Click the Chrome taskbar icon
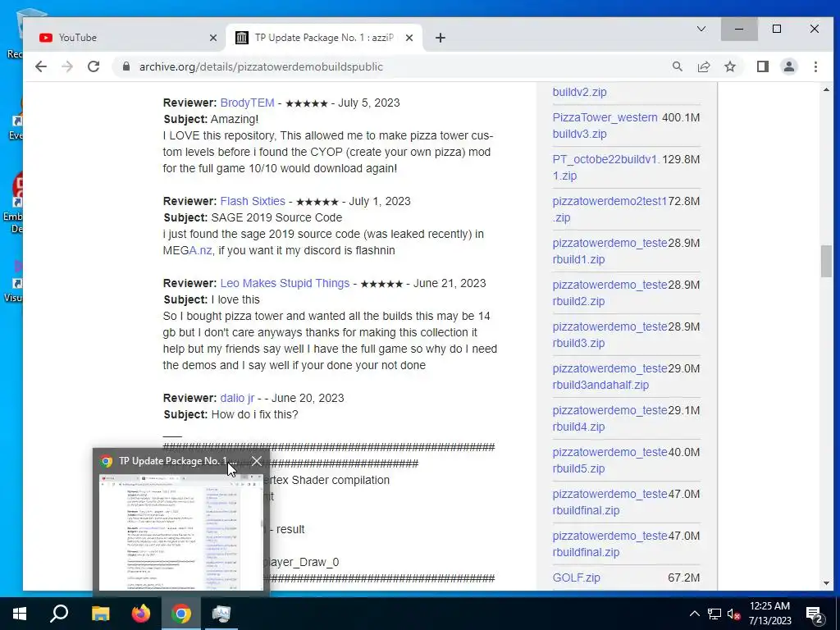Image resolution: width=840 pixels, height=630 pixels. pyautogui.click(x=181, y=614)
